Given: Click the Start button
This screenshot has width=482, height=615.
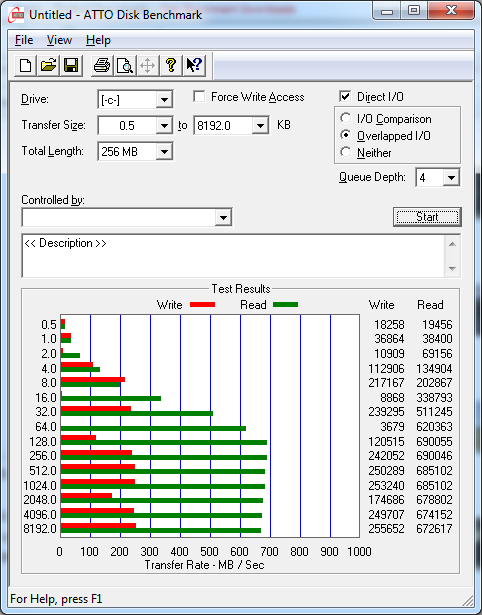Looking at the screenshot, I should tap(427, 217).
